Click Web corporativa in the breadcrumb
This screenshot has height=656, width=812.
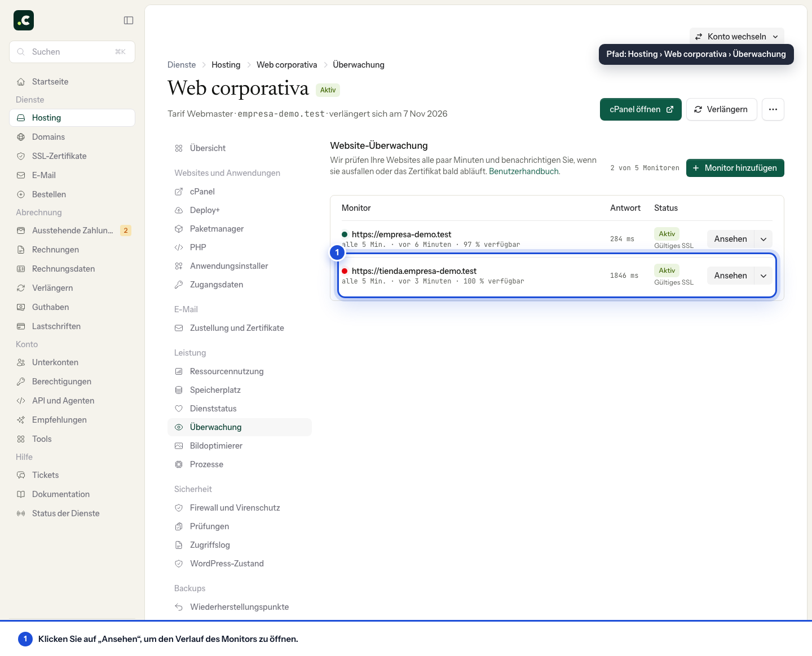(287, 65)
